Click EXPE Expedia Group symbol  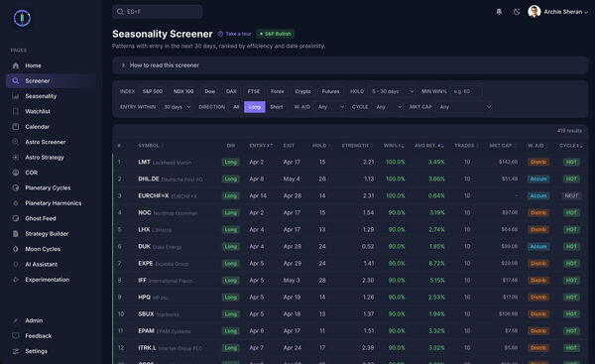163,264
